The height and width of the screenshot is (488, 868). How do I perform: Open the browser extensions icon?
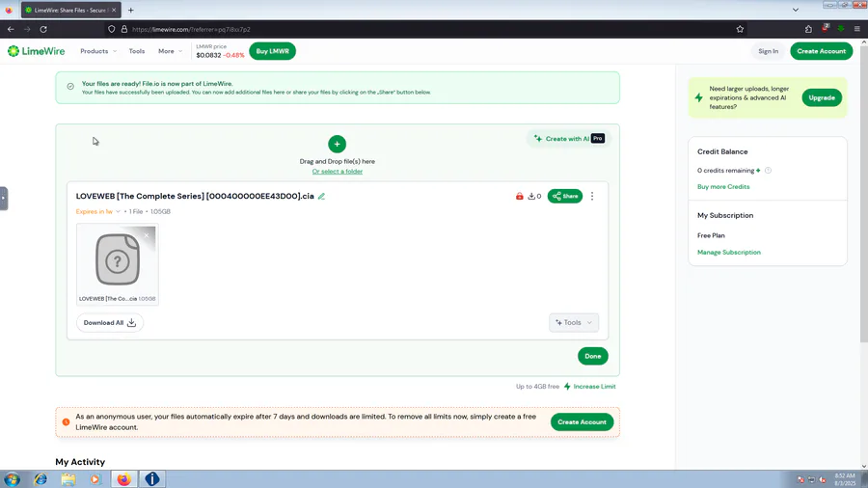(x=808, y=29)
